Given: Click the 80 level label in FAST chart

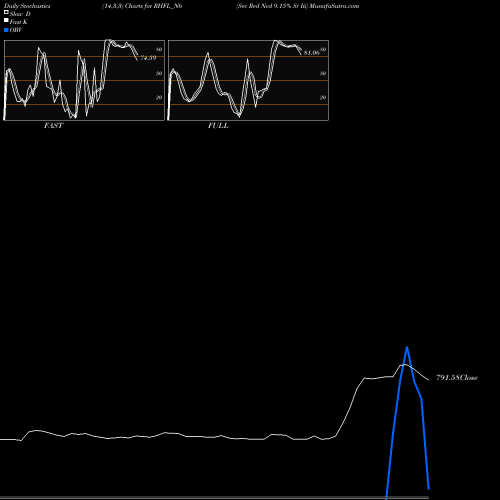Looking at the screenshot, I should [159, 49].
